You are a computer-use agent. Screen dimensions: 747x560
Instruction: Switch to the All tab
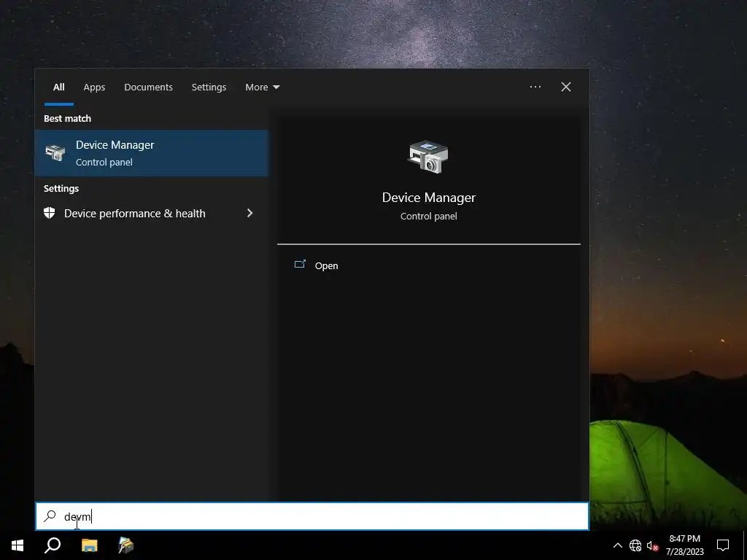[59, 87]
